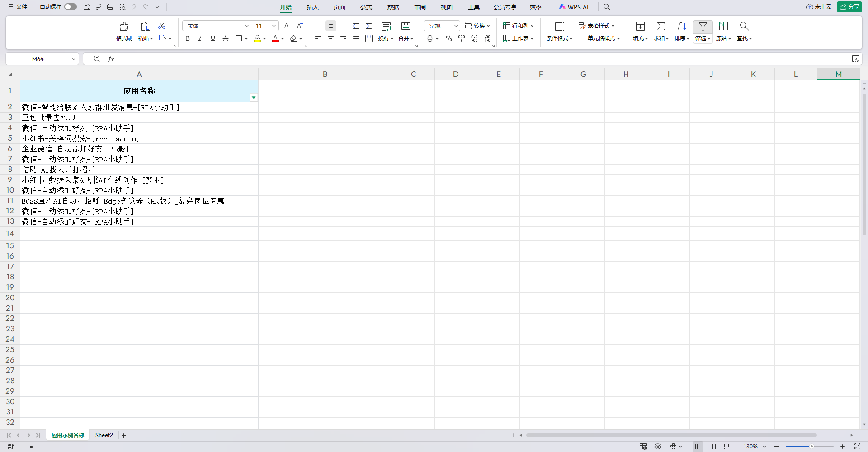Apply the yellow fill color
The width and height of the screenshot is (868, 452).
pos(257,38)
